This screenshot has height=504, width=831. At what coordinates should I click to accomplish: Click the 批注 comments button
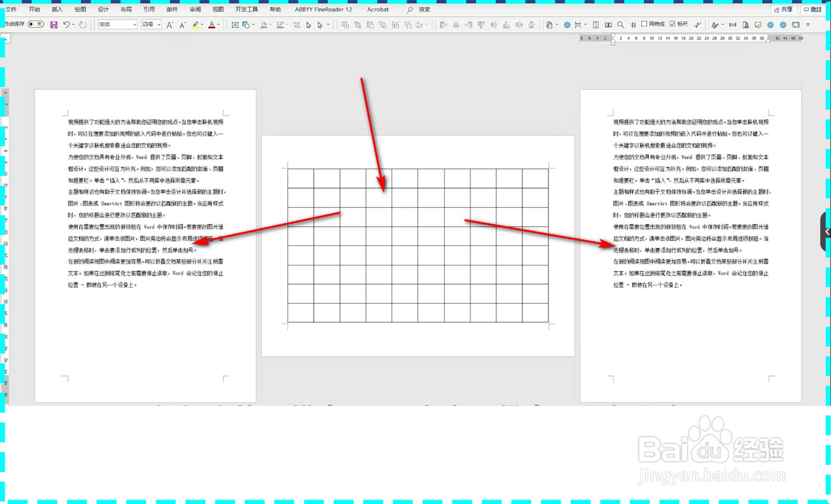[x=813, y=9]
